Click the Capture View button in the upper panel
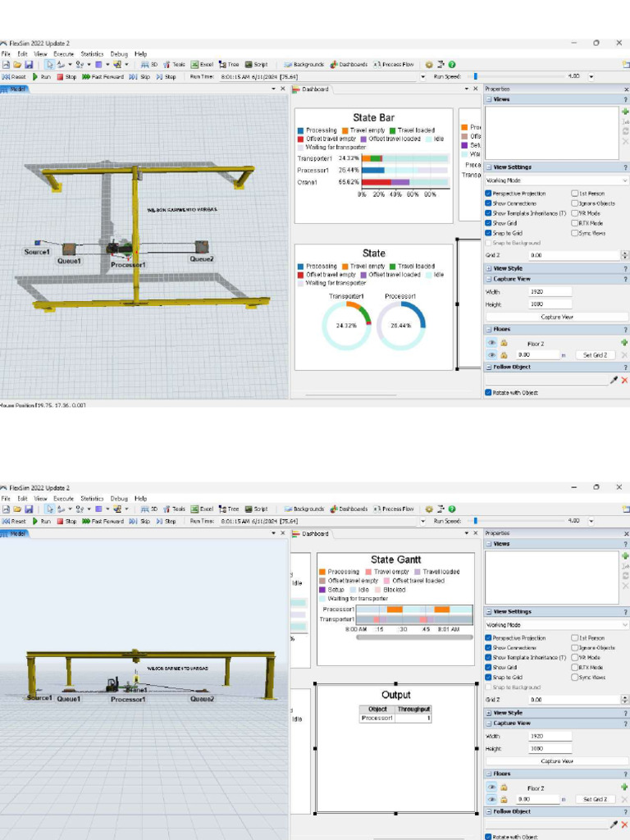 (x=556, y=317)
